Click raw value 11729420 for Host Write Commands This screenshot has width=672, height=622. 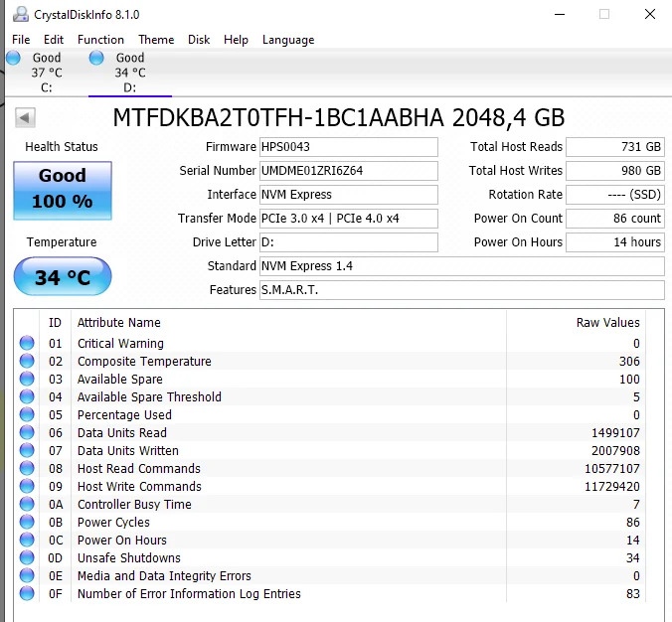coord(612,487)
